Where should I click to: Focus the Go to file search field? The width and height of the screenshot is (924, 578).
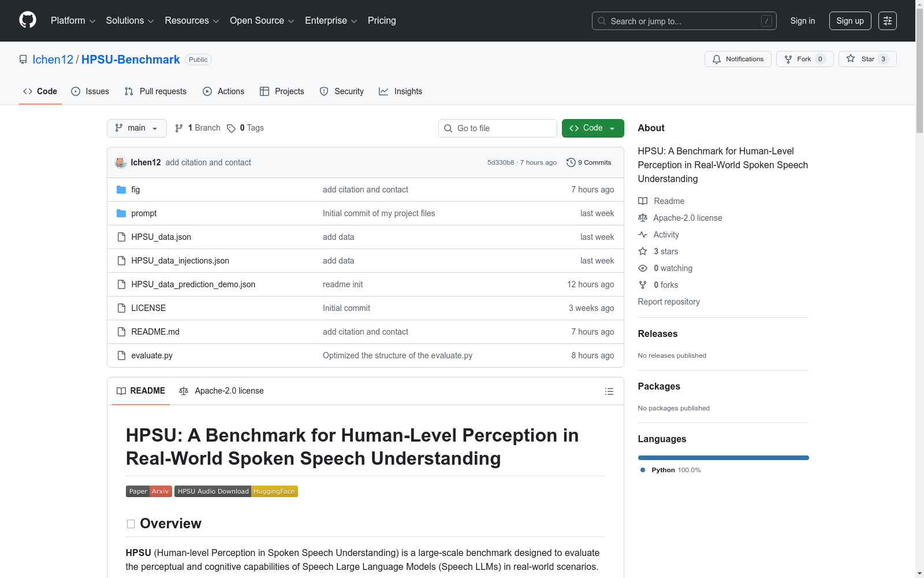pyautogui.click(x=498, y=128)
